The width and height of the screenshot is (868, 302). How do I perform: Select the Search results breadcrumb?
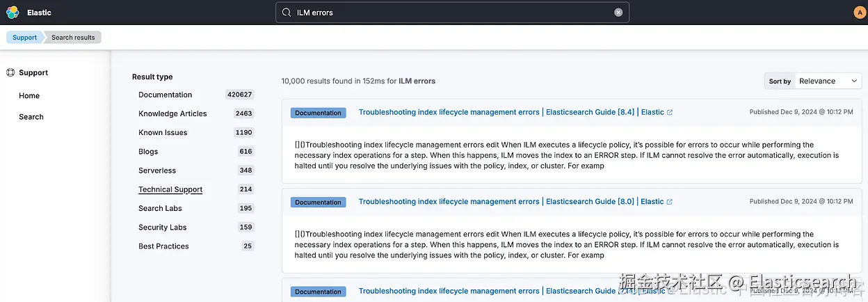click(x=73, y=38)
